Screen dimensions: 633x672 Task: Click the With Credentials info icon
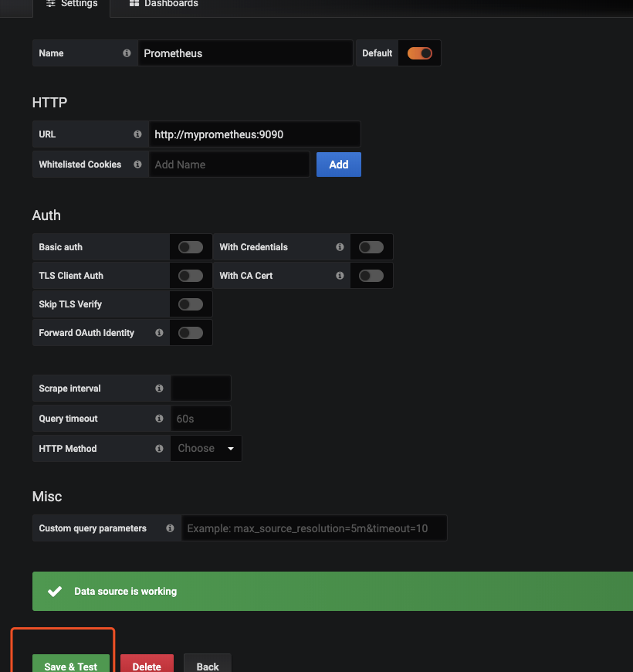click(340, 247)
